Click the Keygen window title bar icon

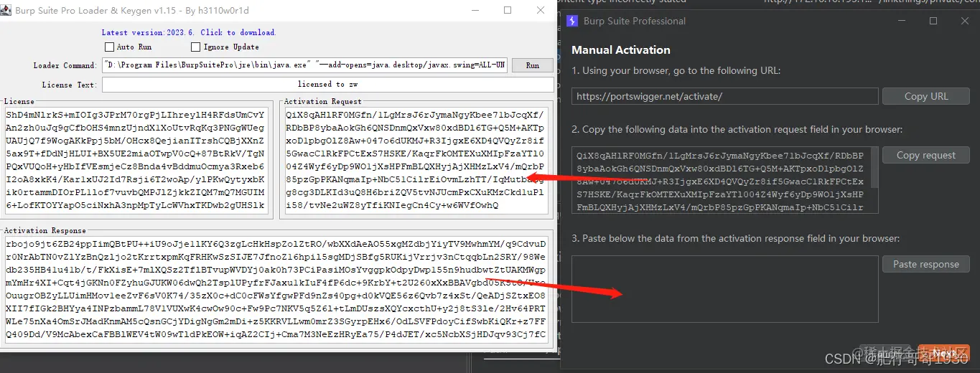pyautogui.click(x=6, y=11)
